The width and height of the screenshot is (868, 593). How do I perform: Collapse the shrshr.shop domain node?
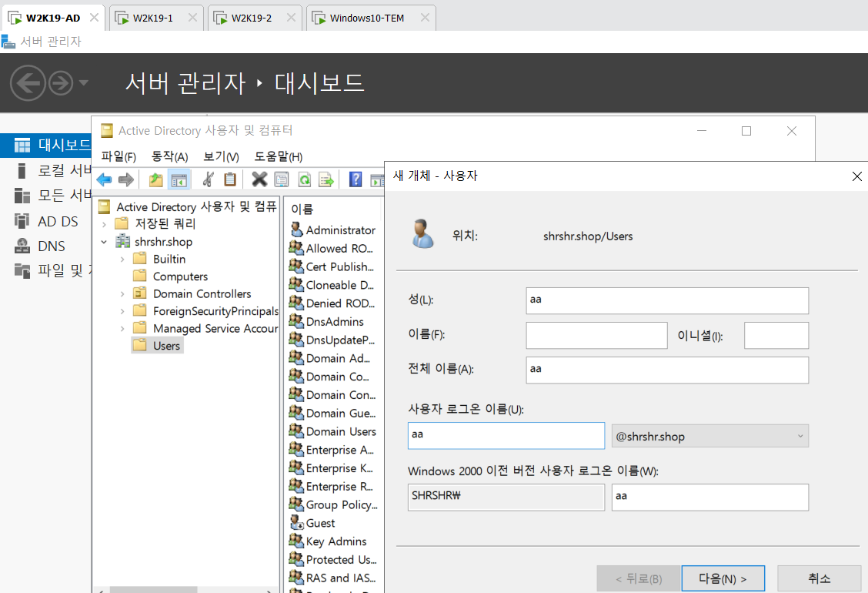(104, 242)
